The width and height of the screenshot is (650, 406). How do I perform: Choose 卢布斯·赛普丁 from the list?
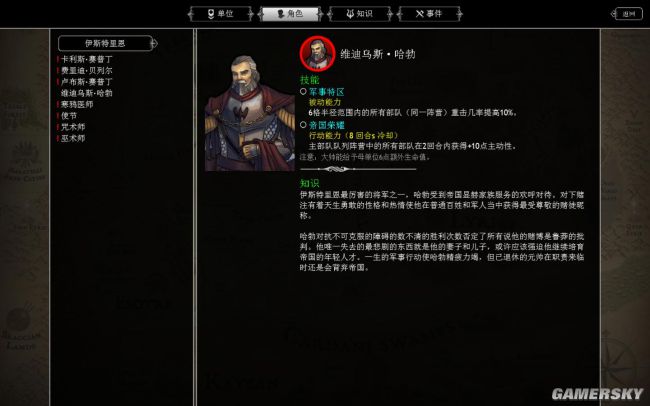coord(87,82)
